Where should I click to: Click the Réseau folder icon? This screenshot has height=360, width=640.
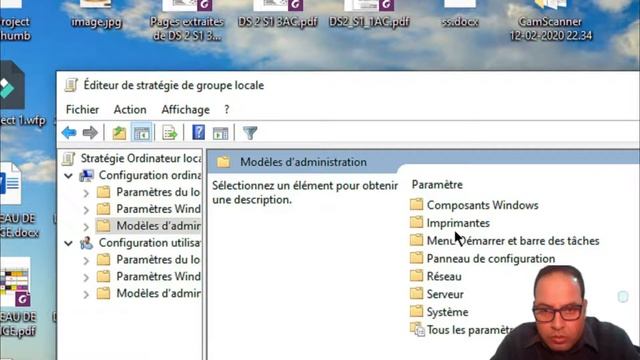(416, 276)
